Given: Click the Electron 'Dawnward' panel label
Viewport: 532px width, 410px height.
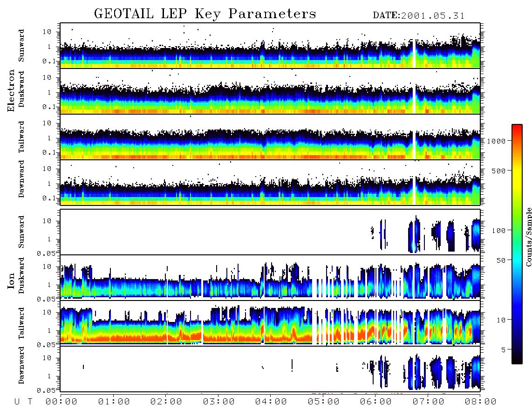Looking at the screenshot, I should point(21,179).
